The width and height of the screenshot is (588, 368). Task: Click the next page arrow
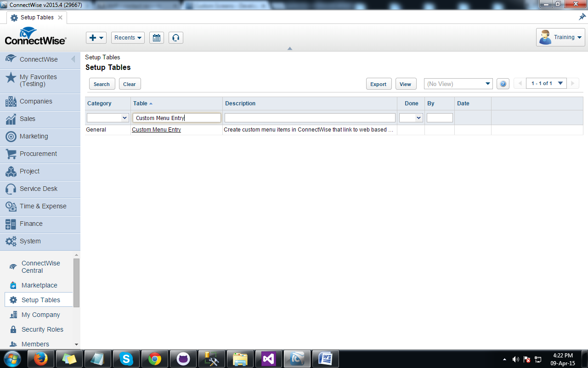click(x=573, y=83)
